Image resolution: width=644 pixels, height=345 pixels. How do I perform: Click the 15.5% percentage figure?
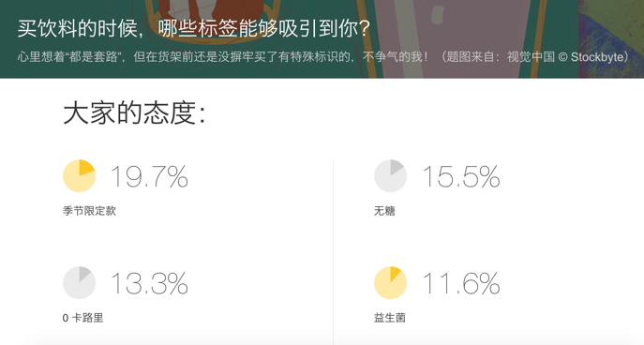click(x=461, y=176)
